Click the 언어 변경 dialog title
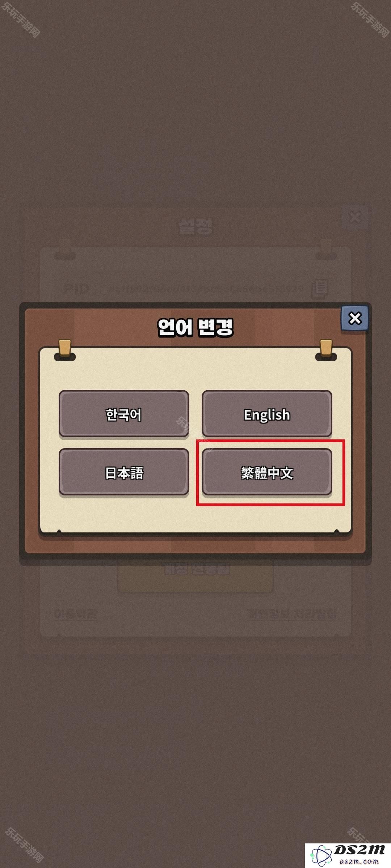391x868 pixels. click(195, 328)
